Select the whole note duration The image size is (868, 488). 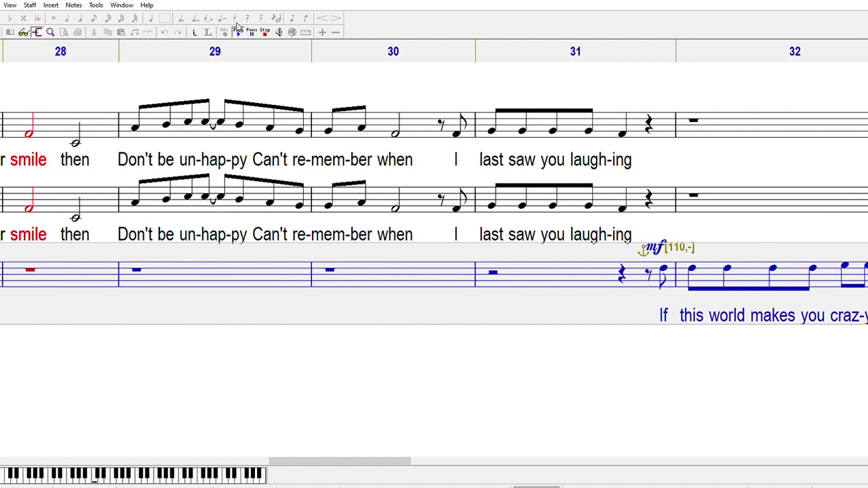(x=54, y=18)
